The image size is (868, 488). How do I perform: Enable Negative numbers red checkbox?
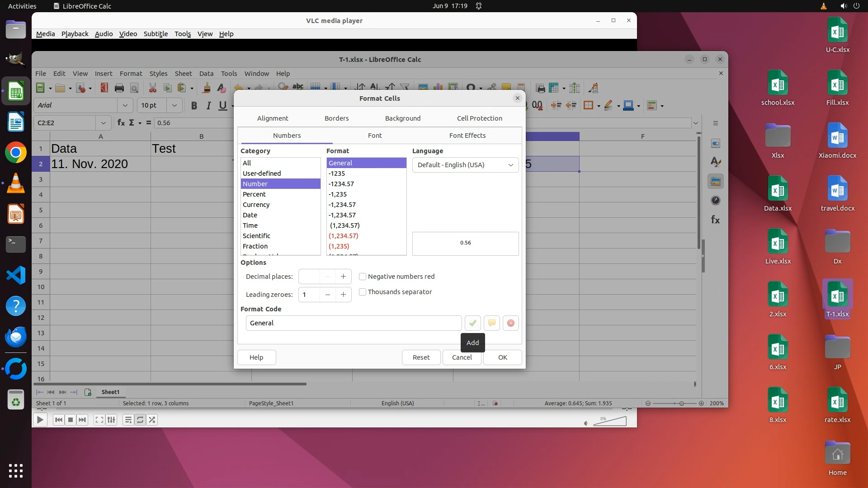(x=363, y=277)
